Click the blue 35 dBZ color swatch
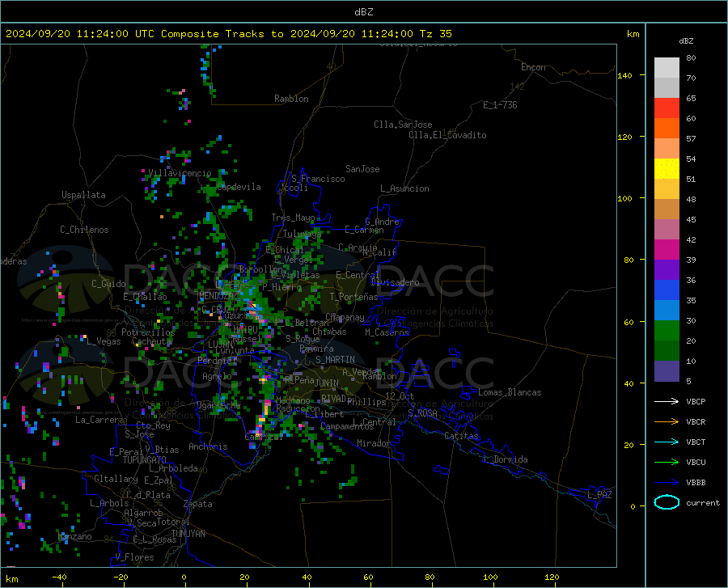 point(667,290)
